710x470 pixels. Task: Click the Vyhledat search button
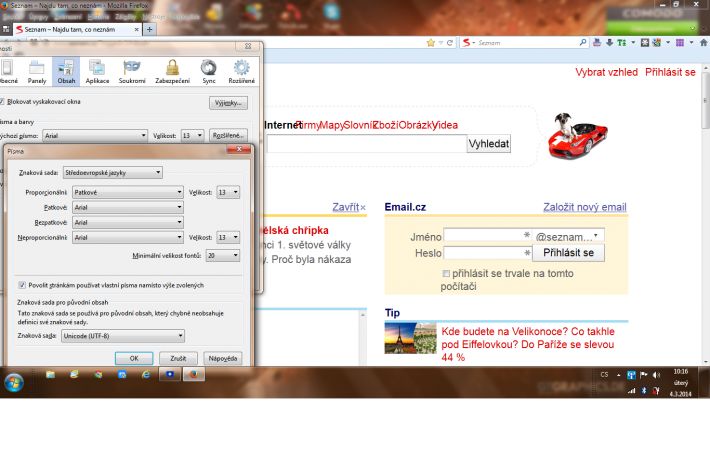(x=489, y=144)
